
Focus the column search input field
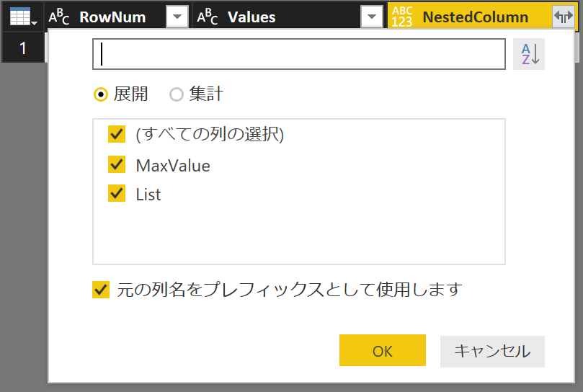click(299, 54)
